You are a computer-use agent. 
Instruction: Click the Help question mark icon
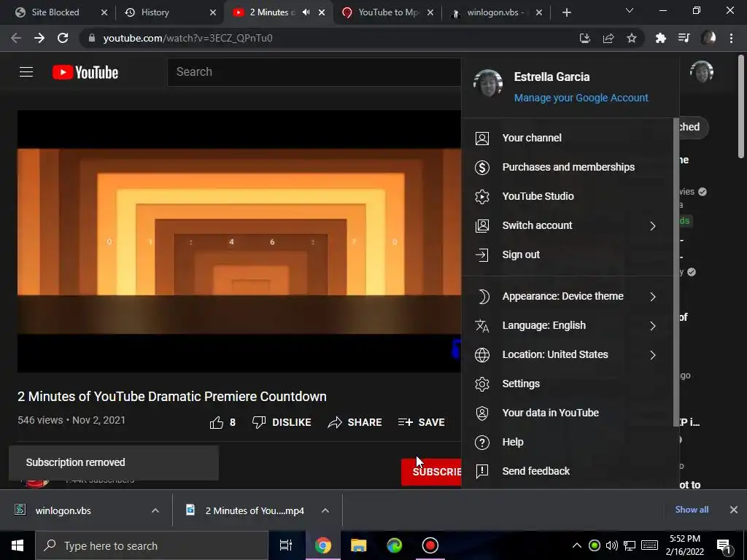tap(482, 443)
